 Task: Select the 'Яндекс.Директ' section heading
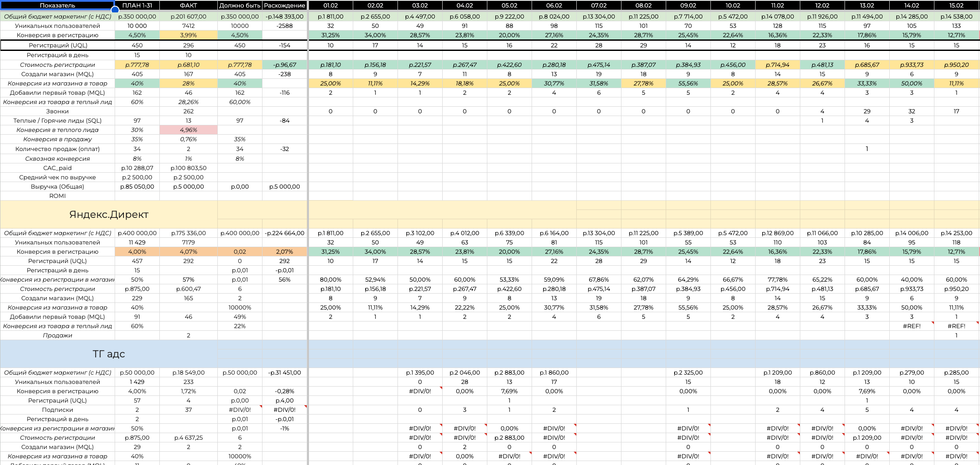(x=109, y=214)
